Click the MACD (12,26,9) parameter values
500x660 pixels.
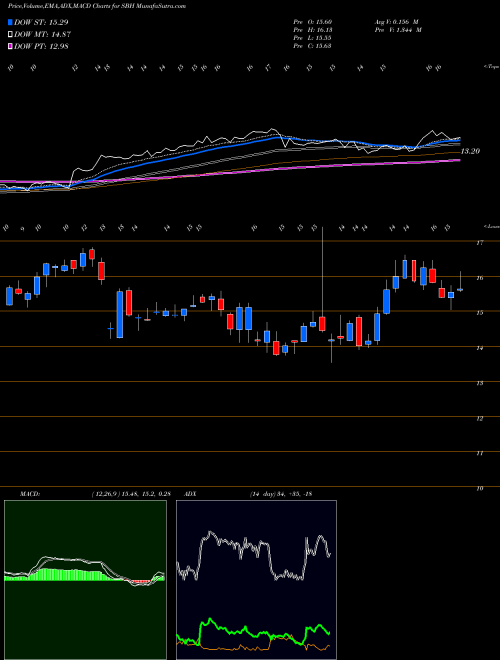[x=130, y=494]
